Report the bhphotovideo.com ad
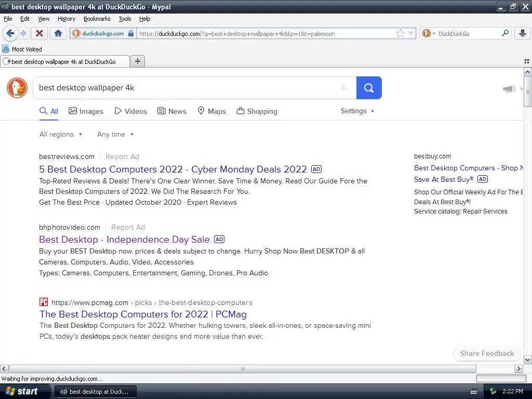 point(128,228)
